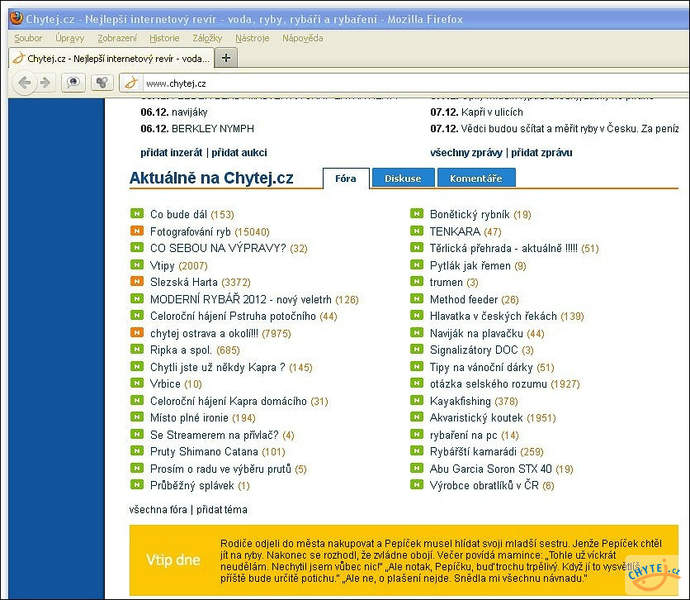Click the Firefox logo in title bar
Image resolution: width=690 pixels, height=600 pixels.
click(x=16, y=18)
